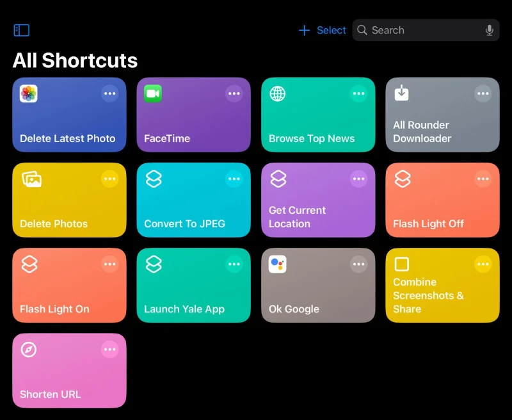The image size is (512, 420).
Task: Tap the download tray icon on All Rounder Downloader
Action: 402,93
